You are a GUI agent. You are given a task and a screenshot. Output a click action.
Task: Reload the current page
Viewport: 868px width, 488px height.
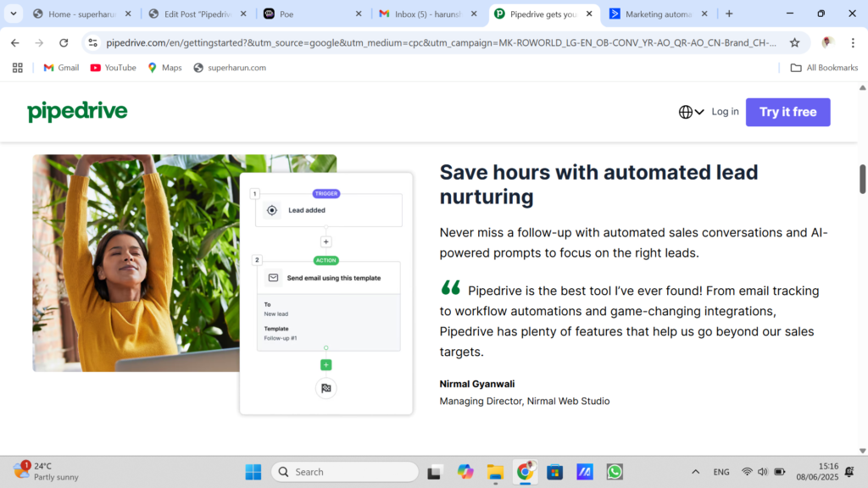tap(64, 42)
